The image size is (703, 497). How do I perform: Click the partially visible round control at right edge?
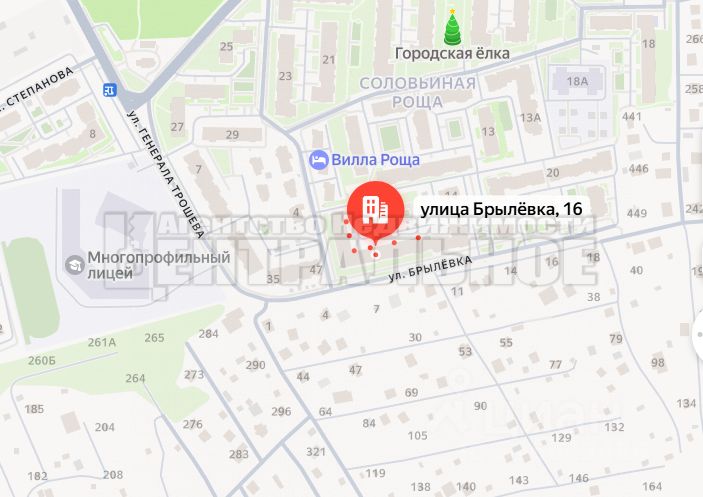(698, 334)
